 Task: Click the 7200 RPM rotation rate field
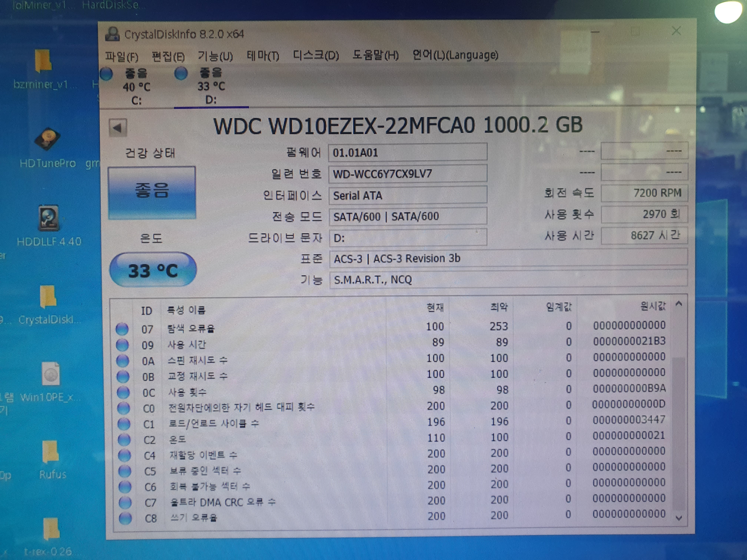pyautogui.click(x=644, y=193)
